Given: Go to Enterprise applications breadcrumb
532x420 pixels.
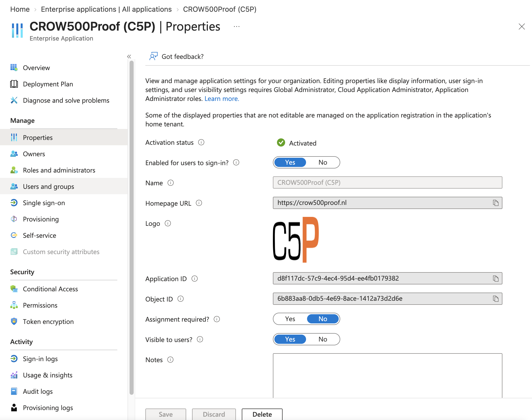Looking at the screenshot, I should 106,9.
